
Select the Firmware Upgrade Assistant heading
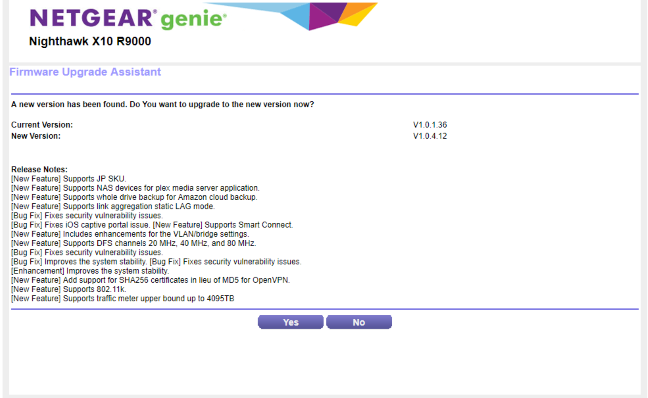coord(85,72)
